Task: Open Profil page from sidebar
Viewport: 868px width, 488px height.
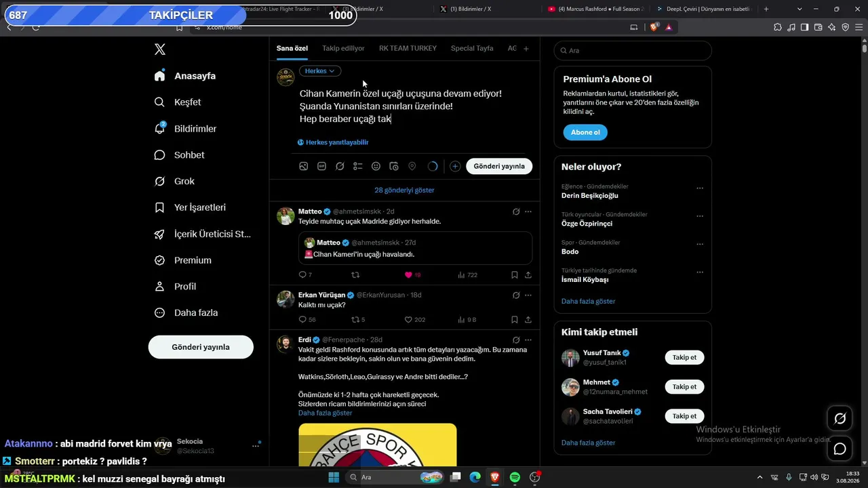Action: click(175, 287)
